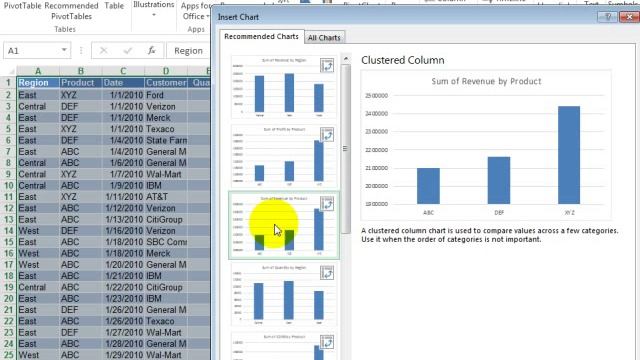Open the Name Box dropdown arrow
This screenshot has height=360, width=640.
[64, 50]
